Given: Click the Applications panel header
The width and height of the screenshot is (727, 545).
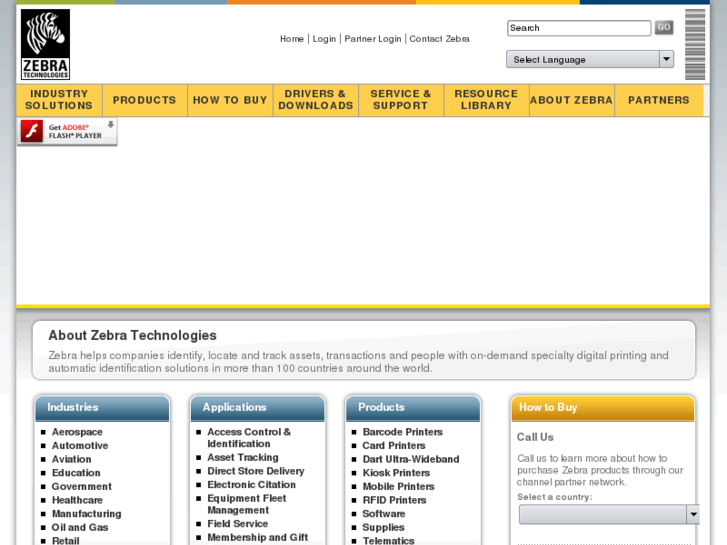Looking at the screenshot, I should pos(258,408).
